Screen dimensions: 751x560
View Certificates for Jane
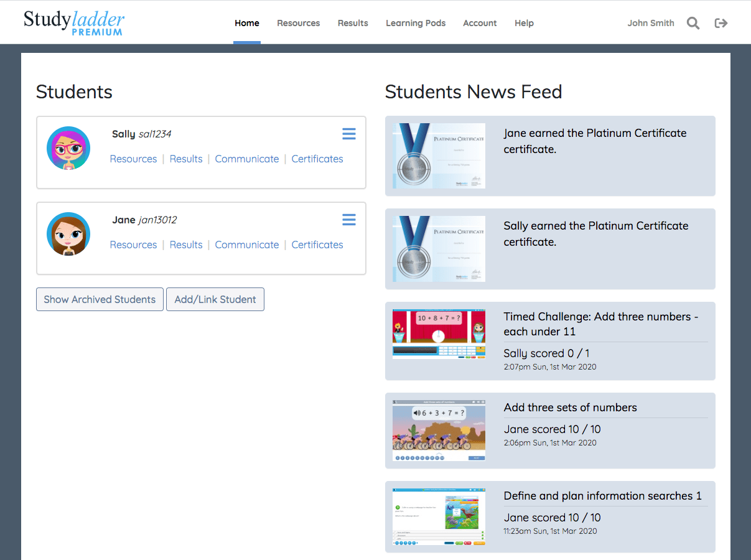tap(317, 245)
